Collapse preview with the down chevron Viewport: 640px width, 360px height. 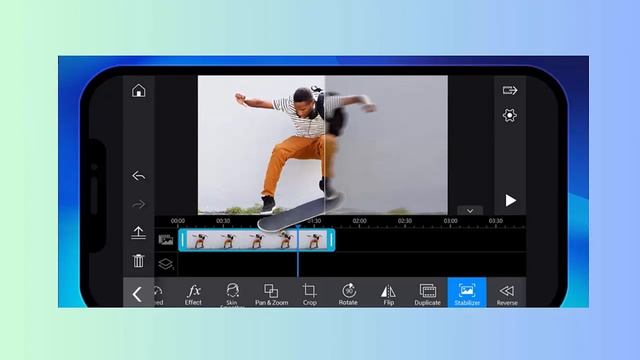[470, 211]
